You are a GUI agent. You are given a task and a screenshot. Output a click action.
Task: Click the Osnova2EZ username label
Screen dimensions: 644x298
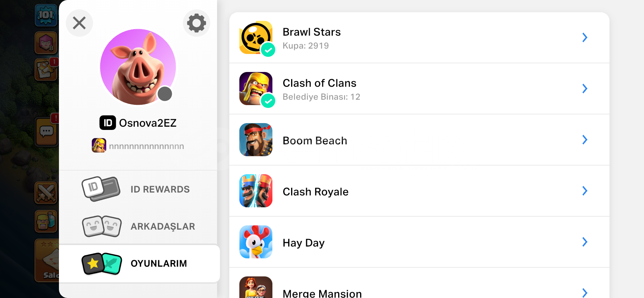point(147,123)
